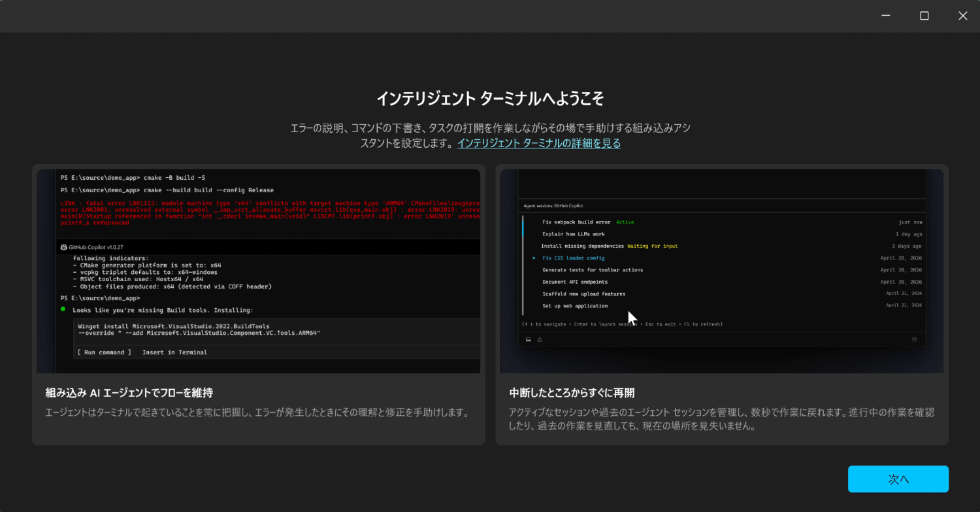Image resolution: width=980 pixels, height=512 pixels.
Task: Open the インテリジェント ターミナルの詳細を見る link
Action: (x=539, y=143)
